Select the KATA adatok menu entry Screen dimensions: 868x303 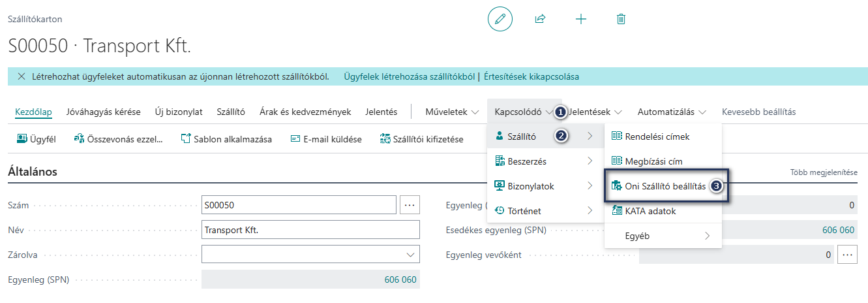pos(663,211)
